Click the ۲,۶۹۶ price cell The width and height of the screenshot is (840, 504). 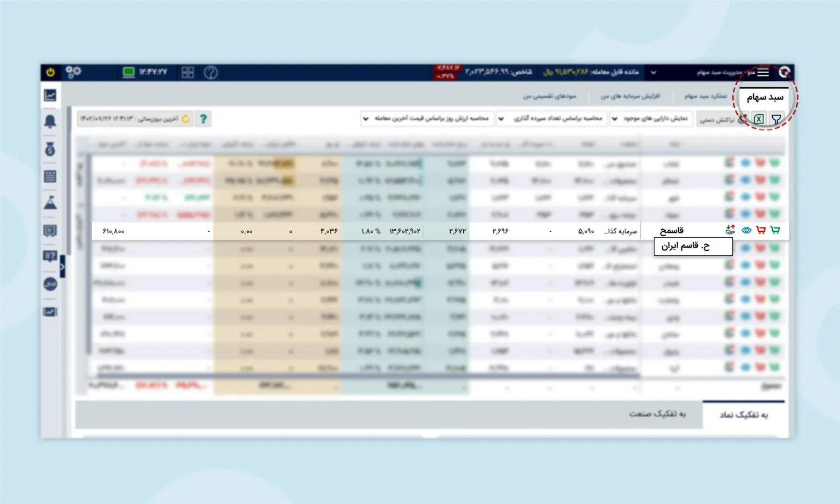pyautogui.click(x=500, y=231)
